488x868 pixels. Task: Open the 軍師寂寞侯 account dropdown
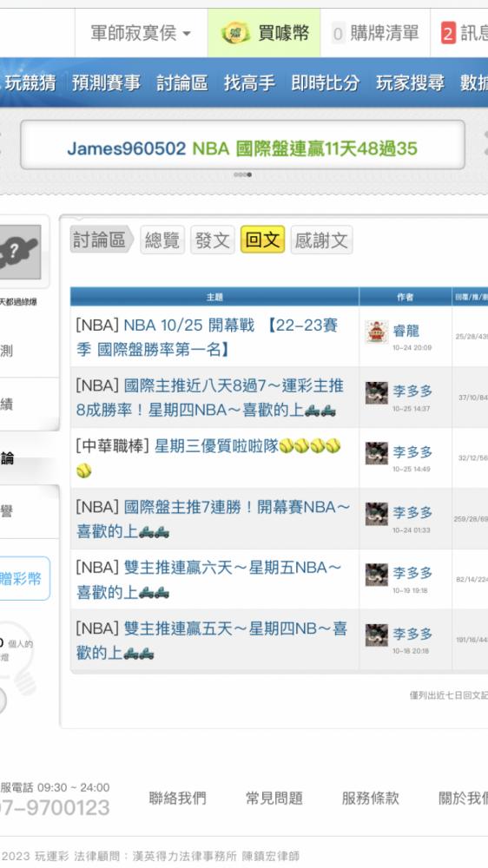point(142,33)
